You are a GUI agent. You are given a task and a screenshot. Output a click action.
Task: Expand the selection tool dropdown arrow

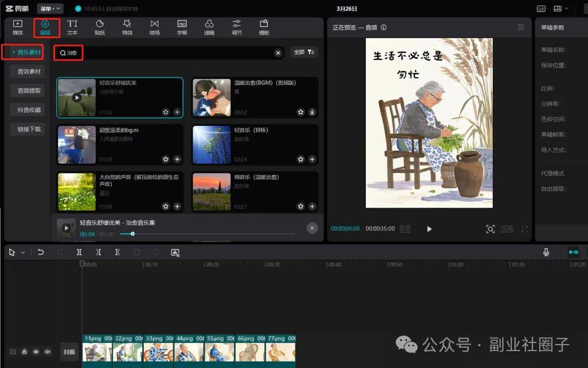23,253
